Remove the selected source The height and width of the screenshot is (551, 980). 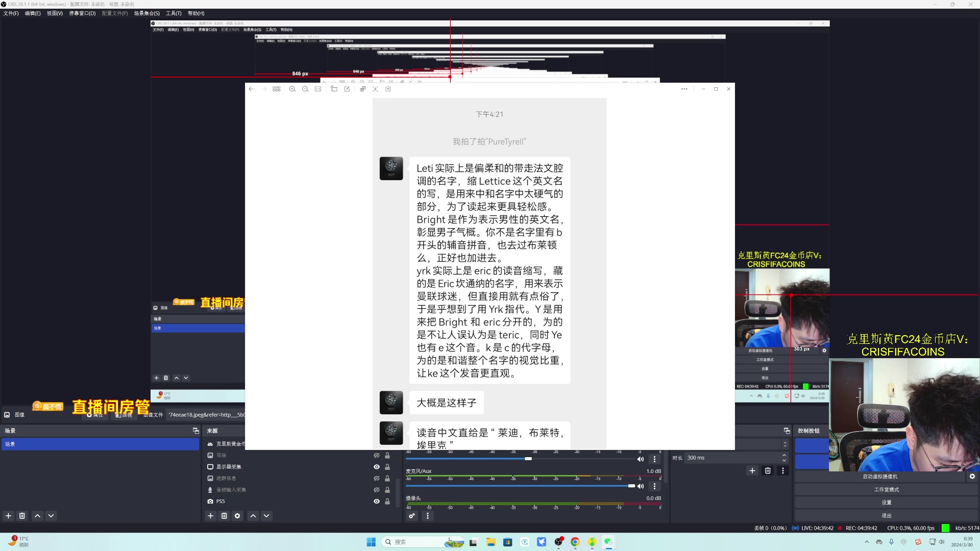[224, 516]
